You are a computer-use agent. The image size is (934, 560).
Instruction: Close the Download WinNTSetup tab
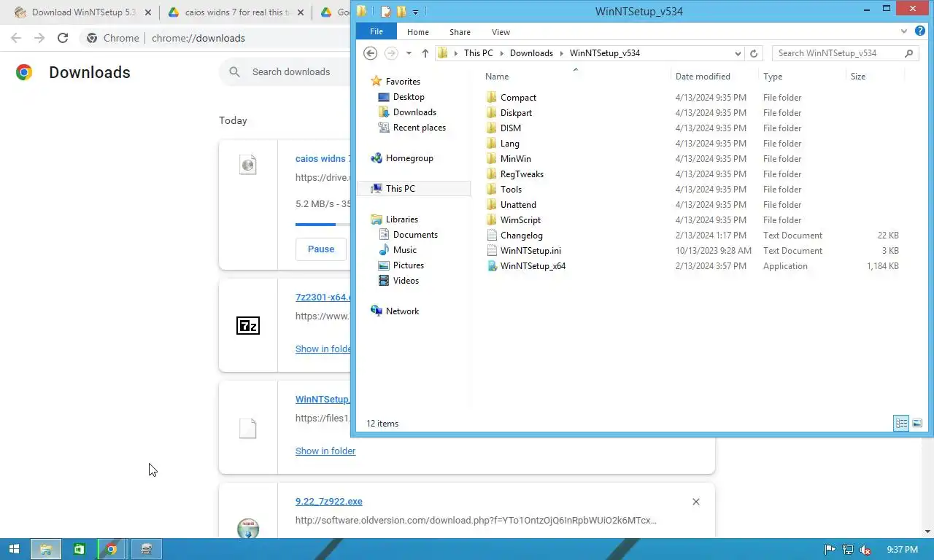coord(148,12)
